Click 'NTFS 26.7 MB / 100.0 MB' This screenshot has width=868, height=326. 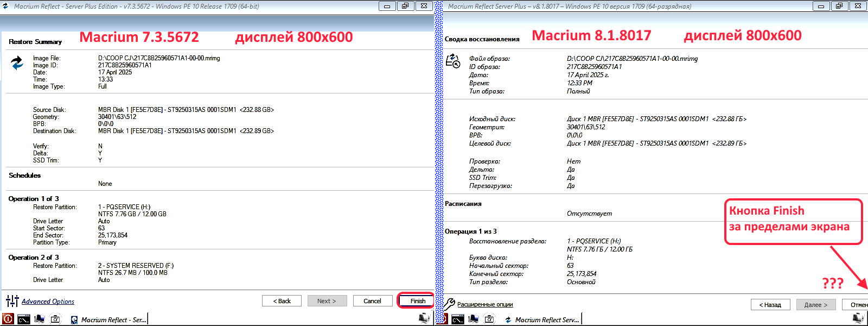133,273
